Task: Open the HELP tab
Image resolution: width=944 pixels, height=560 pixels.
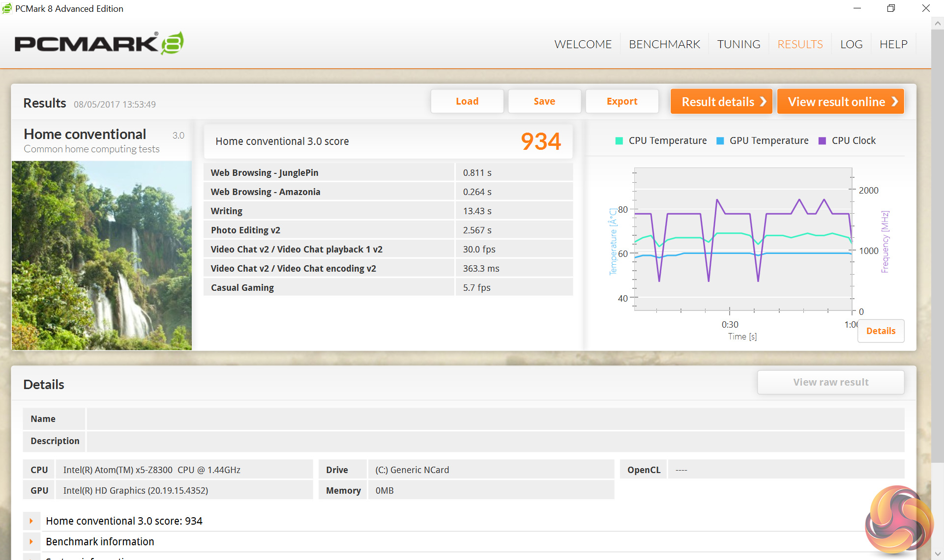Action: click(x=893, y=44)
